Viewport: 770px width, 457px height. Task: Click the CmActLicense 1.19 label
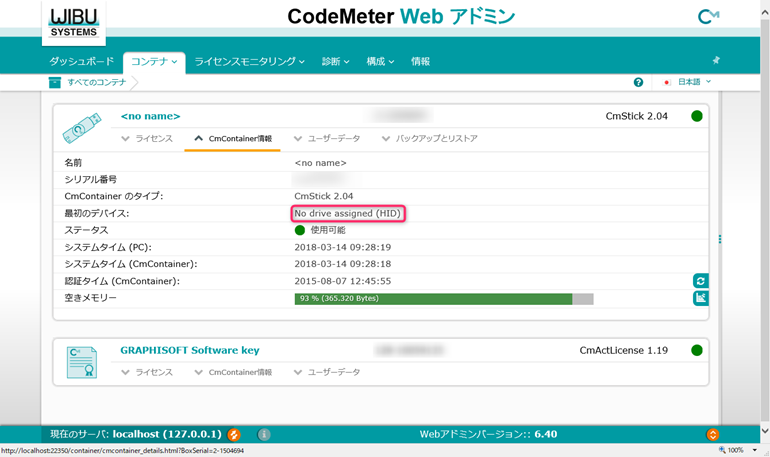click(624, 350)
